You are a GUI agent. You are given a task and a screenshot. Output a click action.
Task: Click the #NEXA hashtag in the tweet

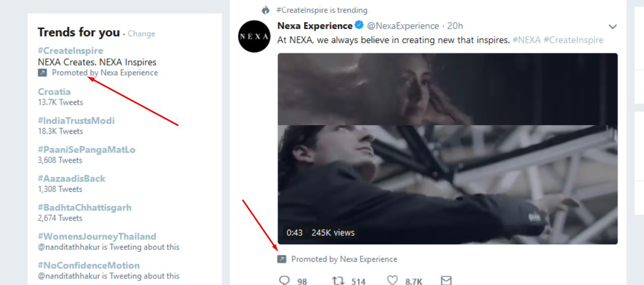(526, 40)
